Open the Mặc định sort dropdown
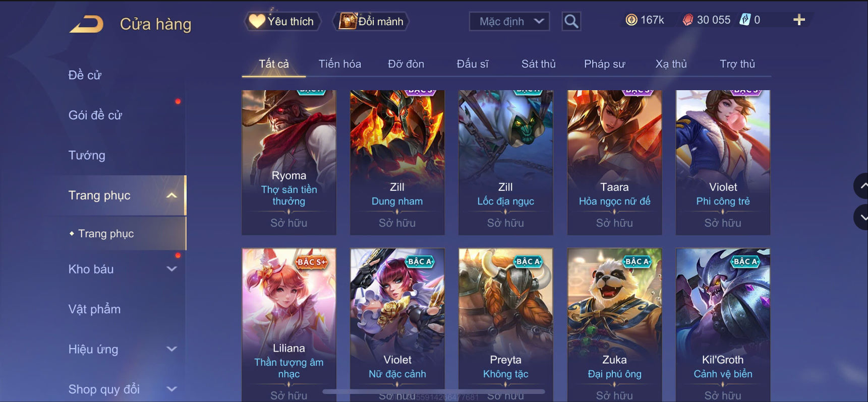 click(509, 21)
